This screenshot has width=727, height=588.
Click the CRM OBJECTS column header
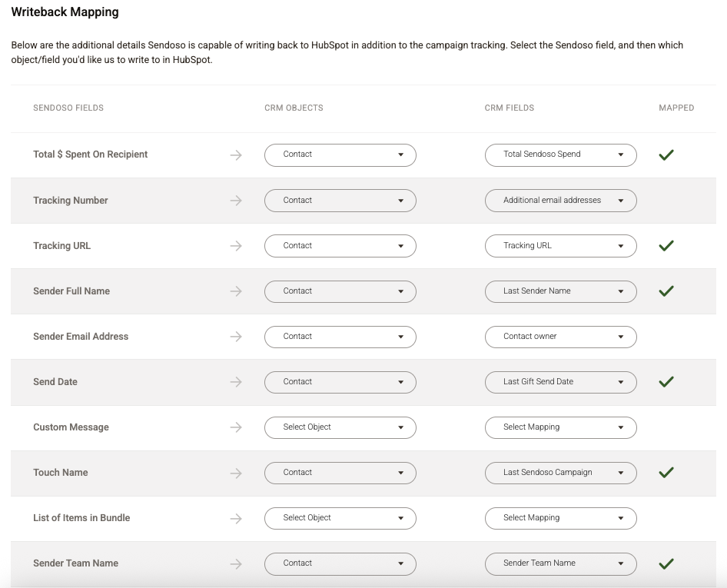(294, 108)
